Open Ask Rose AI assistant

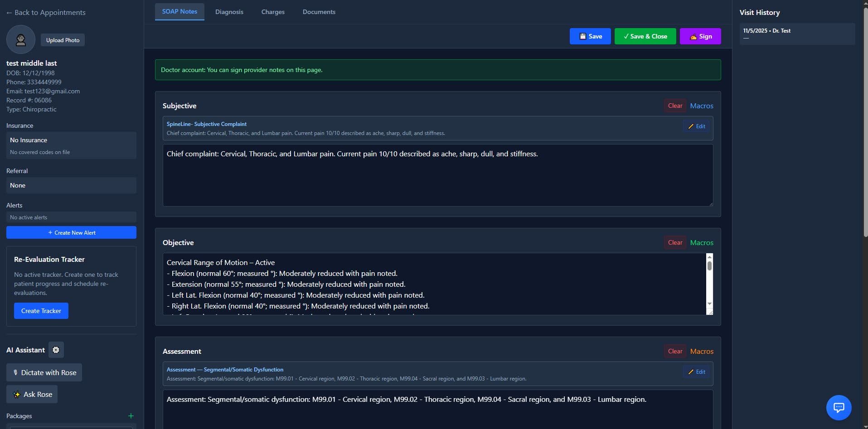32,394
